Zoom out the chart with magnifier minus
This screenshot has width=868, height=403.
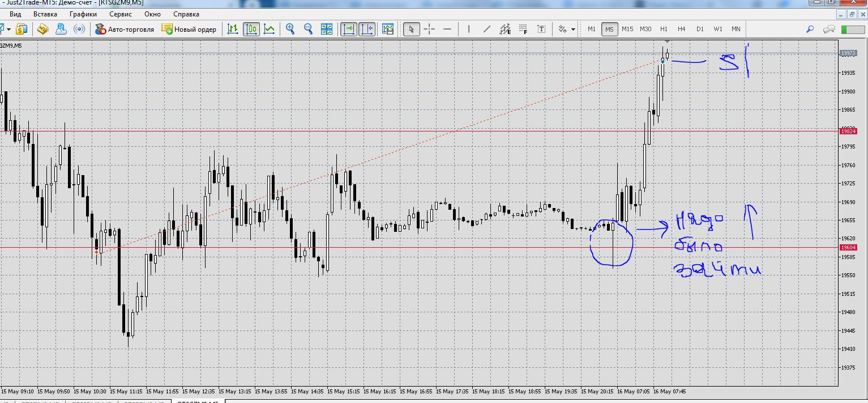tap(309, 29)
